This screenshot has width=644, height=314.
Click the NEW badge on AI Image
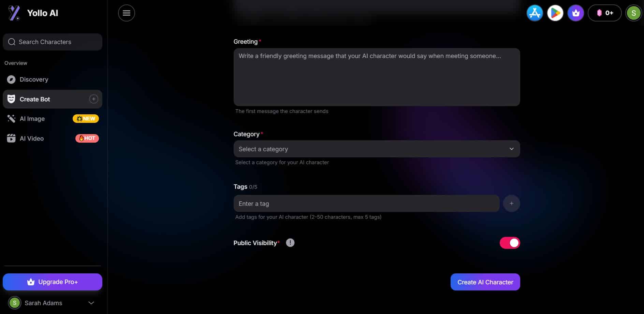[x=86, y=119]
